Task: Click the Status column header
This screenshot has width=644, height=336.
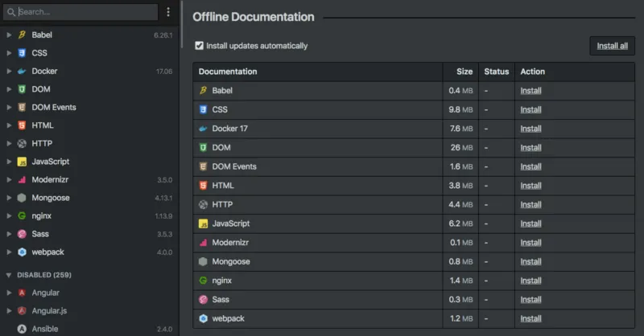Action: point(496,72)
